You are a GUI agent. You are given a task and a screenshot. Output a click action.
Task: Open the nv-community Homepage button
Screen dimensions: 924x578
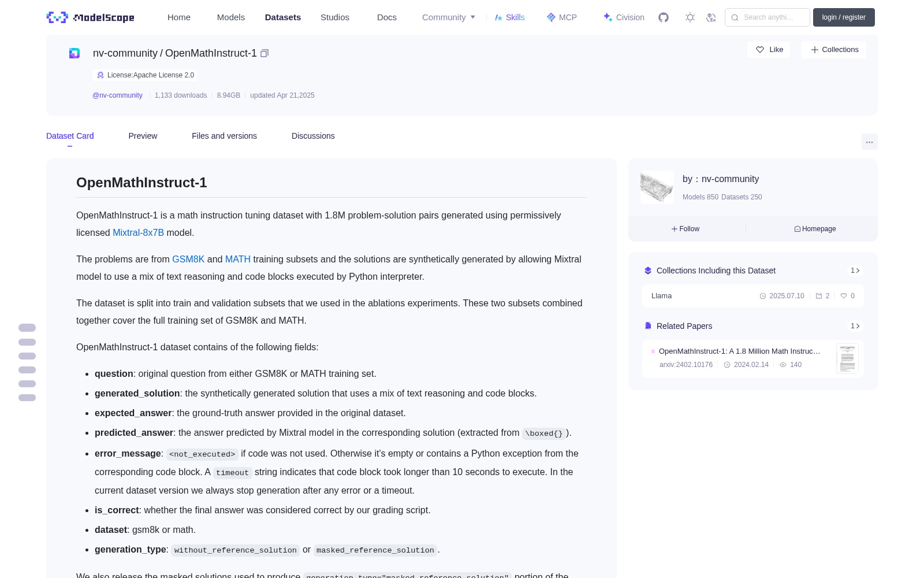coord(815,229)
